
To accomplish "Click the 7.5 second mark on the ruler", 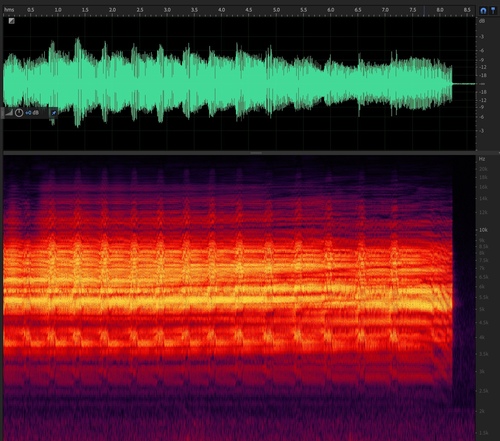I will coord(412,10).
